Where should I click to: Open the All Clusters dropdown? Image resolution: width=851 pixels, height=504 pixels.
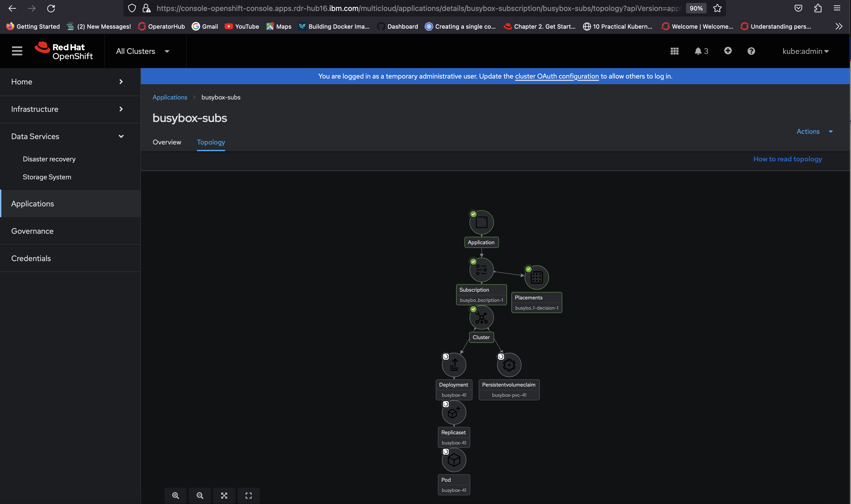click(142, 51)
